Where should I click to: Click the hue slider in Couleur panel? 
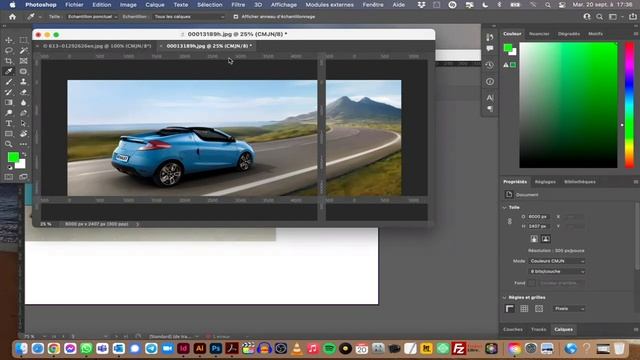pyautogui.click(x=629, y=105)
